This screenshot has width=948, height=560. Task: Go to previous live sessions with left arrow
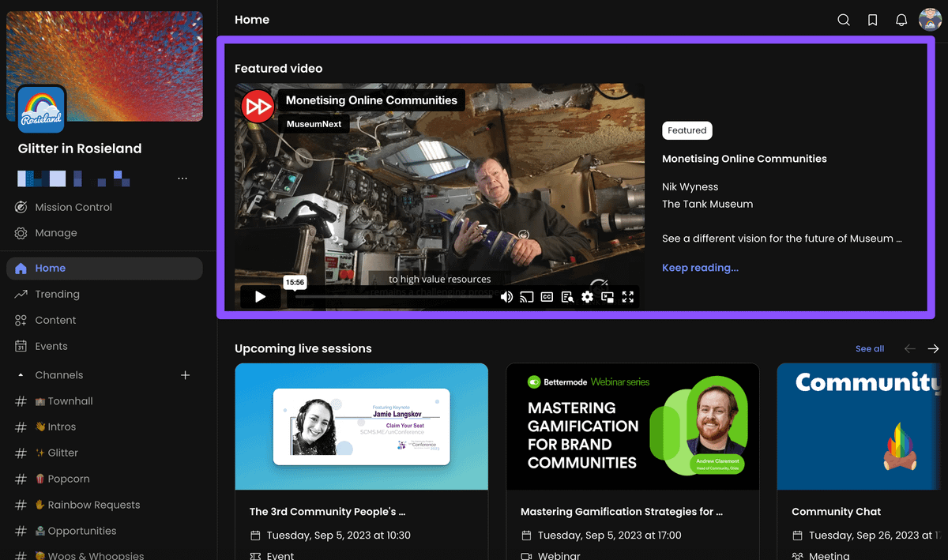tap(910, 348)
